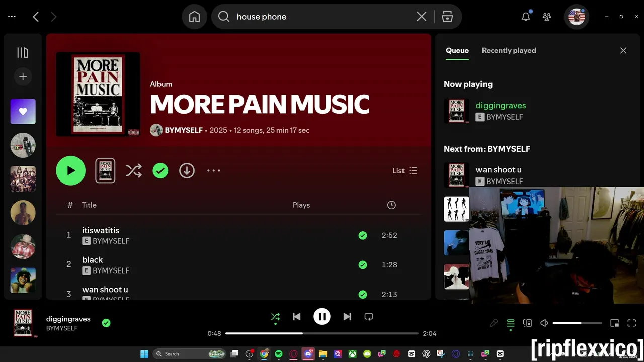Open the user profile avatar menu

click(577, 17)
